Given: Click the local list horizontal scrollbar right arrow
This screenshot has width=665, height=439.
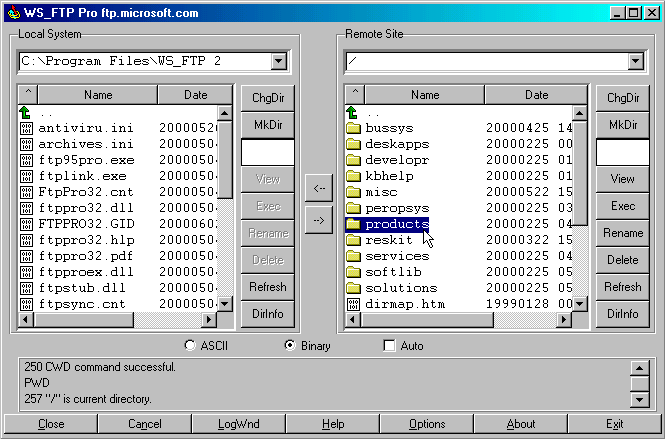Looking at the screenshot, I should click(209, 319).
